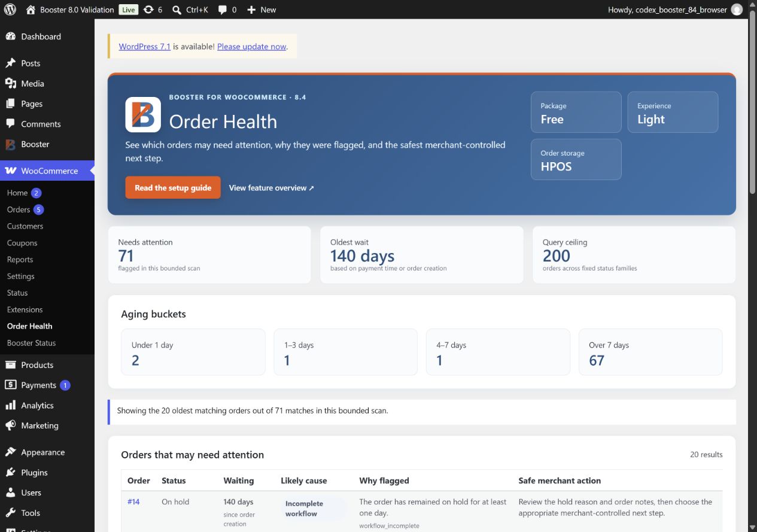Click the Users person icon
The height and width of the screenshot is (532, 757).
coord(10,493)
